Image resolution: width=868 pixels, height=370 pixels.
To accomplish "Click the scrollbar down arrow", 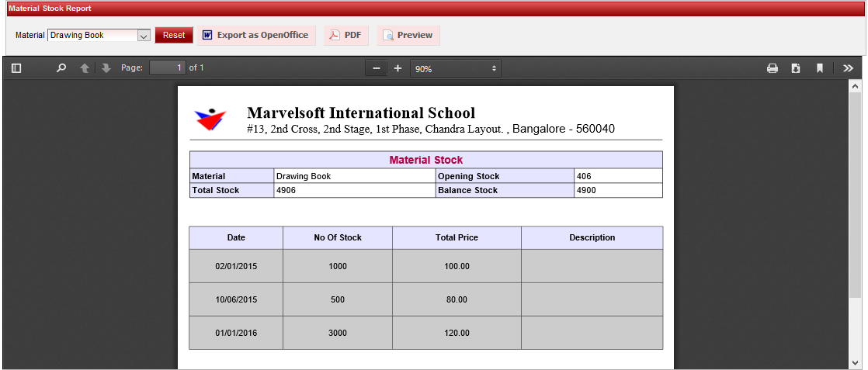I will 855,362.
